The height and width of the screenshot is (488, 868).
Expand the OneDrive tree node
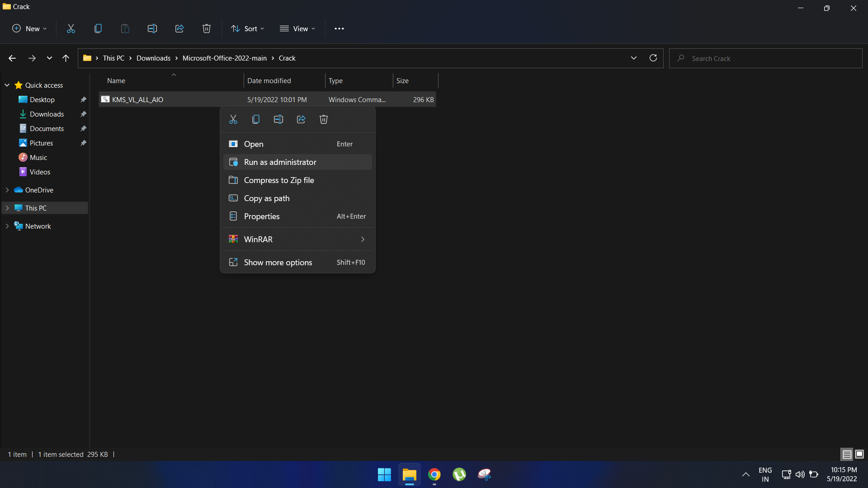[7, 190]
